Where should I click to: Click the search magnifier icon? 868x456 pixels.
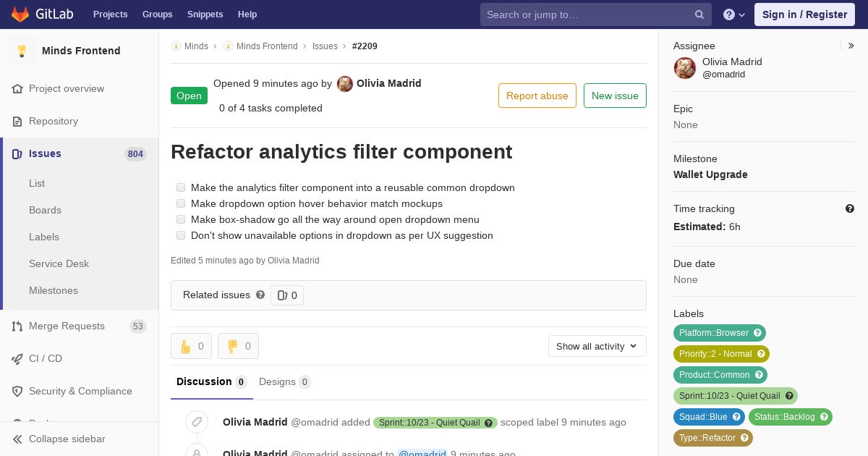(699, 14)
